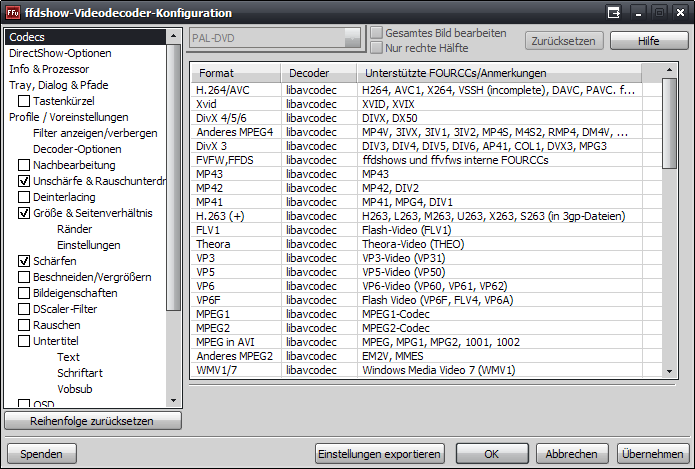Click Reihenfolge zurücksetzen button
Viewport: 695px width, 469px height.
point(93,421)
